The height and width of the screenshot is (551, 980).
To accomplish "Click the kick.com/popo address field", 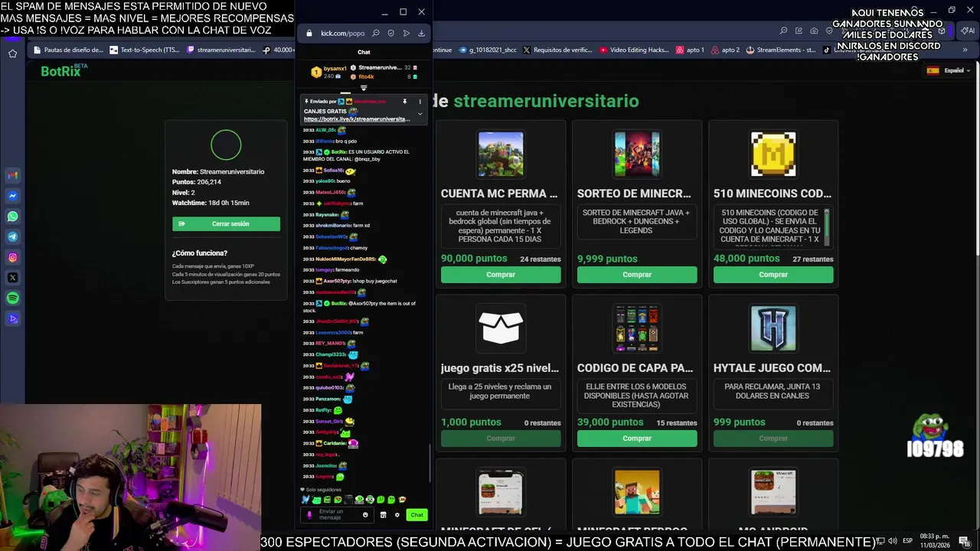I will (x=342, y=34).
